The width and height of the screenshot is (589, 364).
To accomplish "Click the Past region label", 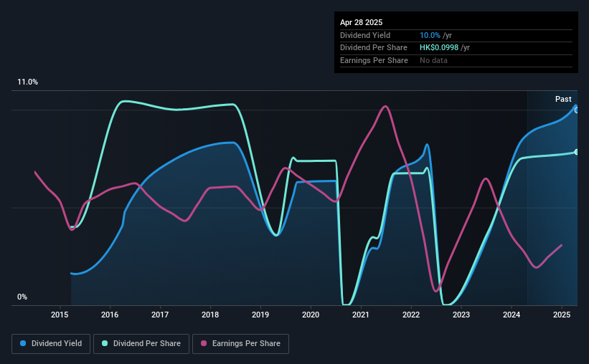I will [x=563, y=99].
